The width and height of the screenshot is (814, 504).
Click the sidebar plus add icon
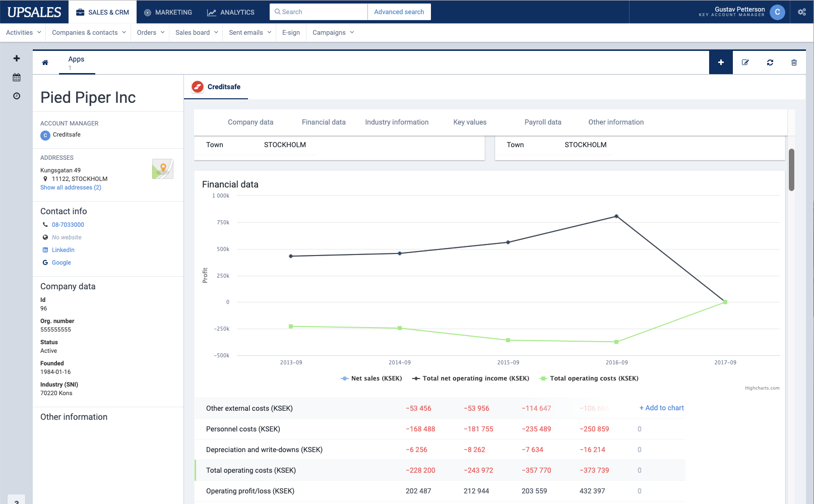[17, 58]
